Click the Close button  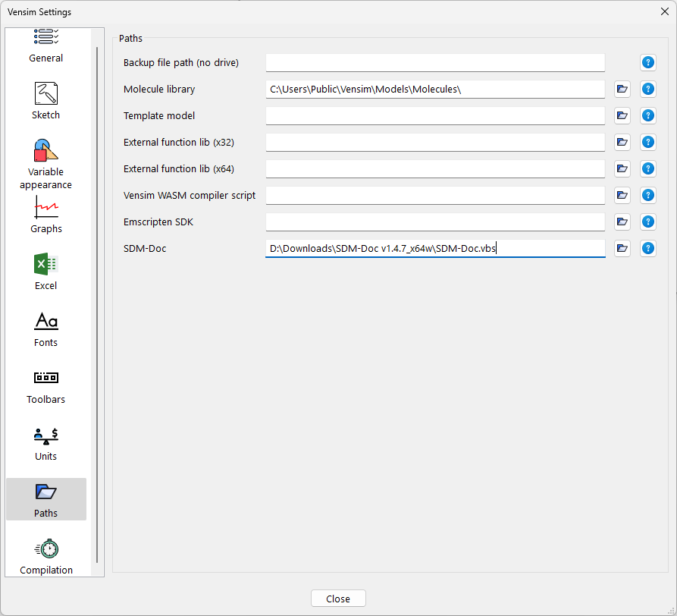338,598
